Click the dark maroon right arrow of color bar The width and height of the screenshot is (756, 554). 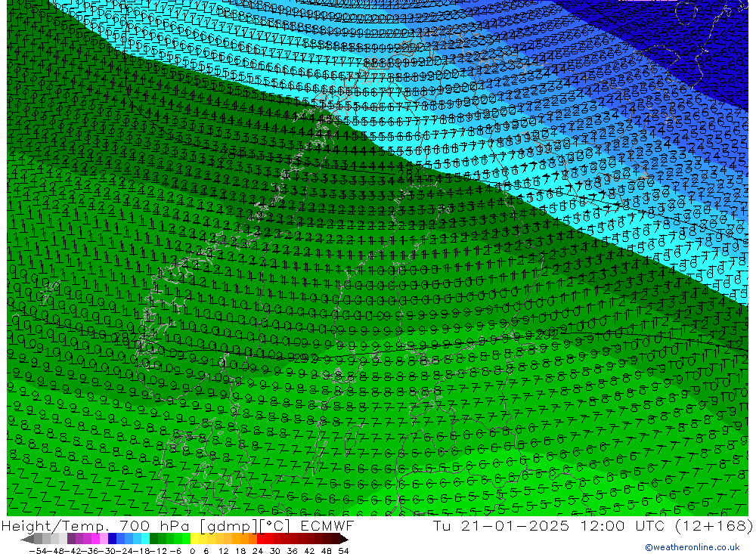click(x=344, y=539)
